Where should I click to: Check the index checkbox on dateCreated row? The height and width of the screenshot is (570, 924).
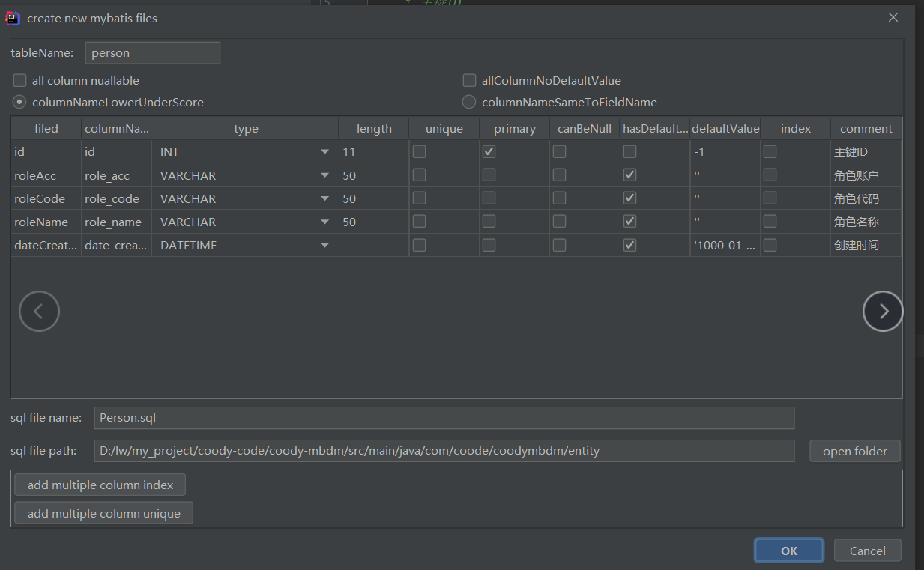coord(770,244)
